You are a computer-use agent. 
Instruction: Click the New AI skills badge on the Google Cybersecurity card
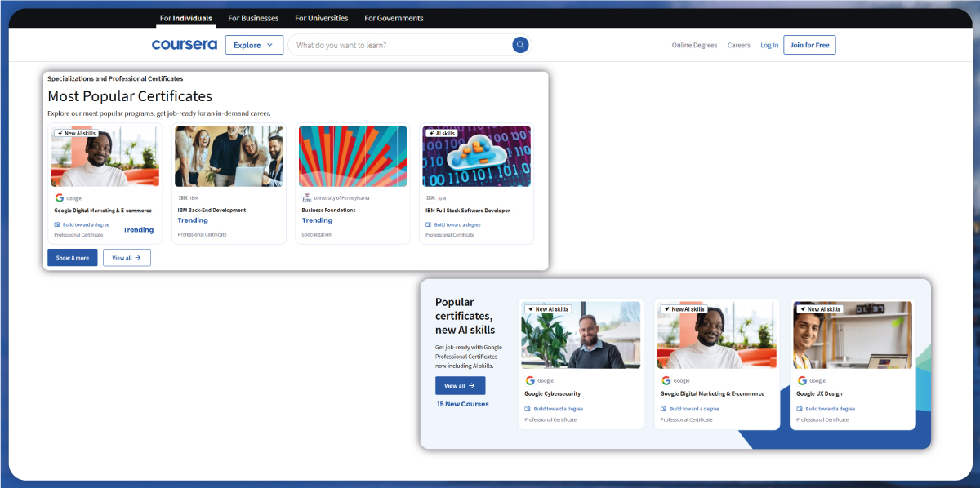tap(548, 309)
